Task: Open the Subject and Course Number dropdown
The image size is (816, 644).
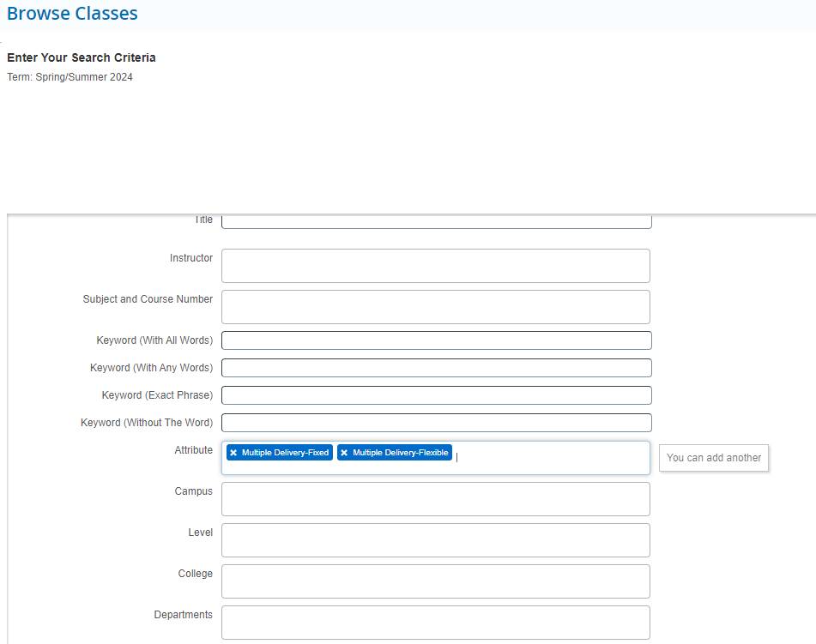Action: [435, 306]
